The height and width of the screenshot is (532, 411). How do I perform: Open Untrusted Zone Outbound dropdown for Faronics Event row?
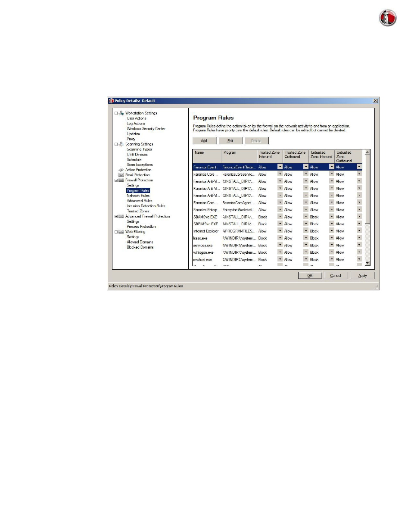pos(359,167)
